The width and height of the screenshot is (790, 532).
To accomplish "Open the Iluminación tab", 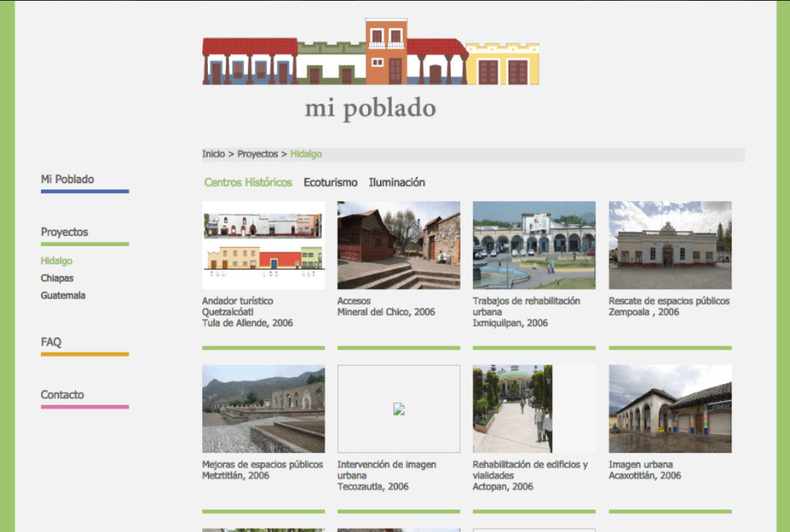I will [x=397, y=182].
